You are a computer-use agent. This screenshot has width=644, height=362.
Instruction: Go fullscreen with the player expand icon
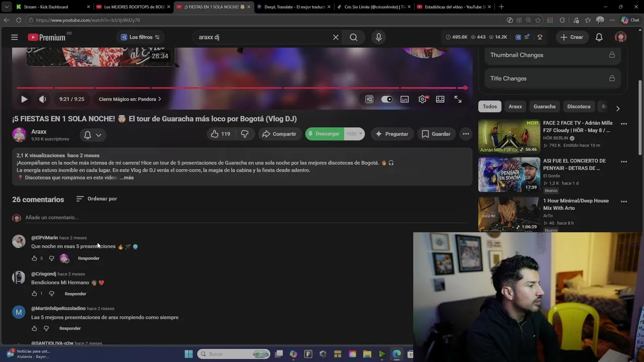pyautogui.click(x=458, y=99)
